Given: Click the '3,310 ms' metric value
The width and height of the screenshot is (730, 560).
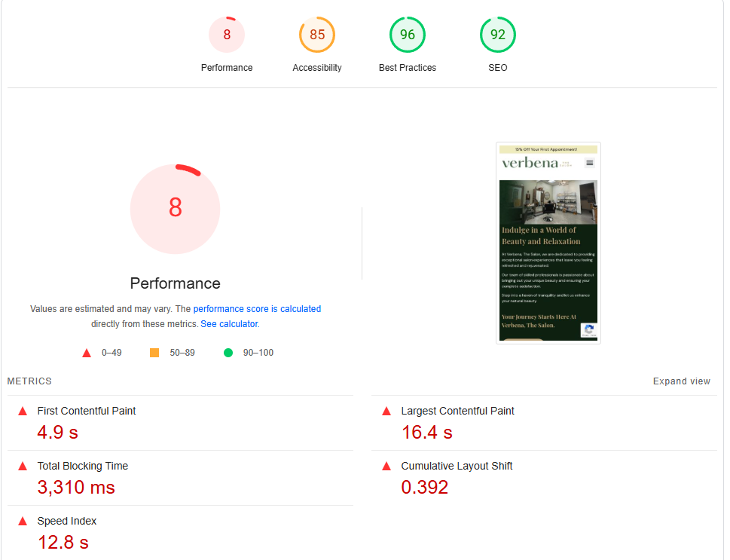Looking at the screenshot, I should point(76,488).
